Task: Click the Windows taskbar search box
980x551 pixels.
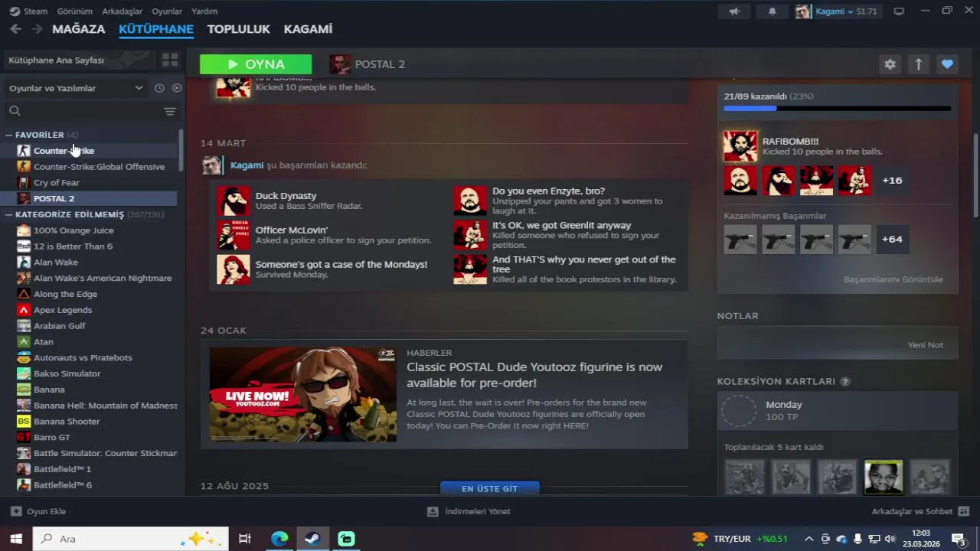Action: (130, 539)
